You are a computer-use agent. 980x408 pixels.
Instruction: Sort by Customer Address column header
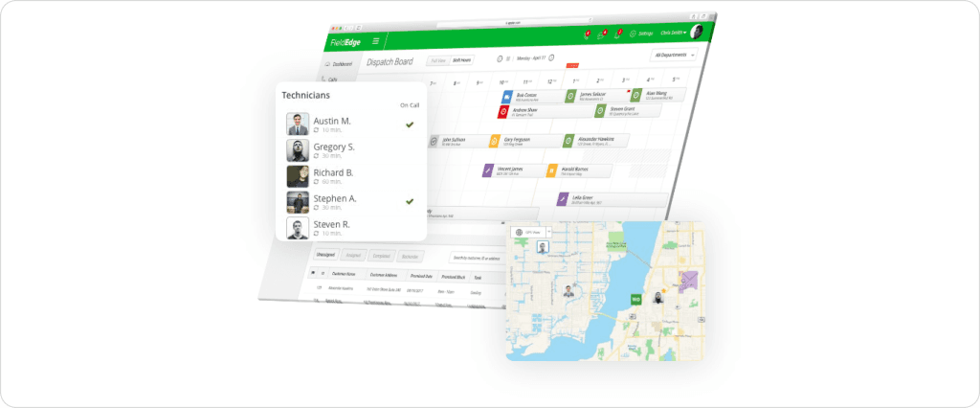coord(384,275)
